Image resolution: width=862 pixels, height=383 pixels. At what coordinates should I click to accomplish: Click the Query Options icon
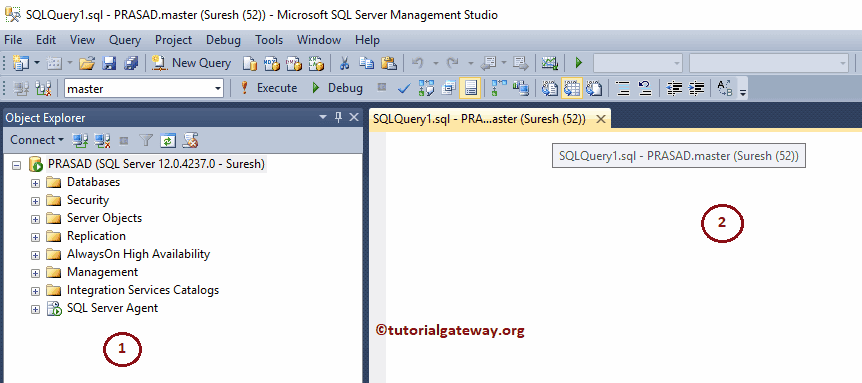tap(449, 88)
